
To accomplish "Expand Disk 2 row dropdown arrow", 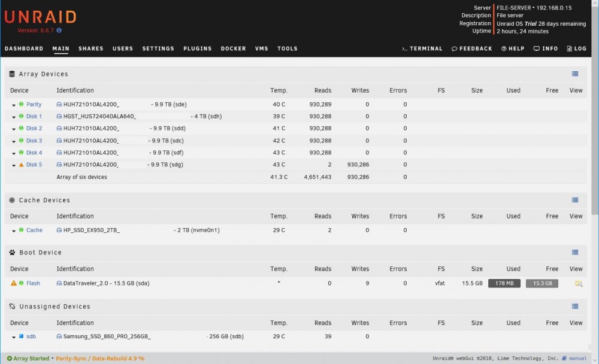I will (14, 129).
